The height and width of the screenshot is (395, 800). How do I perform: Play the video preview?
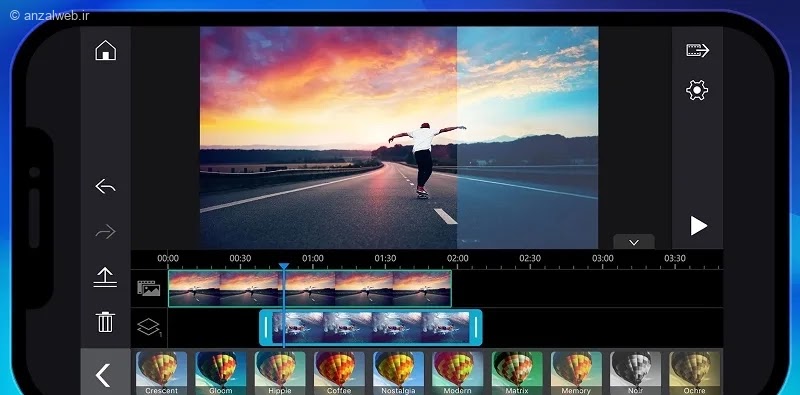click(698, 226)
